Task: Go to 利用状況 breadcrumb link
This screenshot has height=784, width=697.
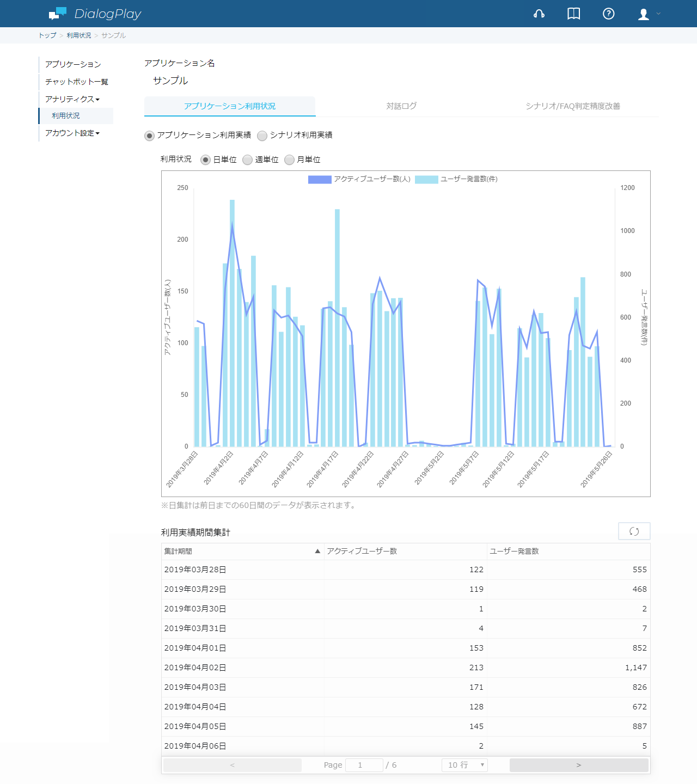Action: pos(79,35)
